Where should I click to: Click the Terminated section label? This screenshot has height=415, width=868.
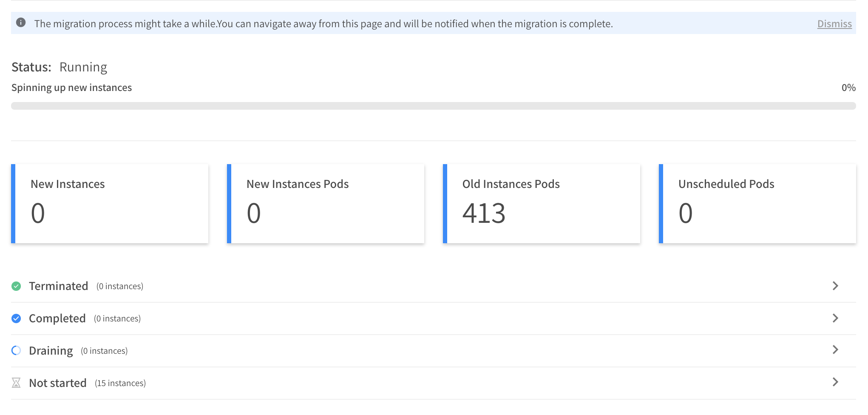pos(59,286)
